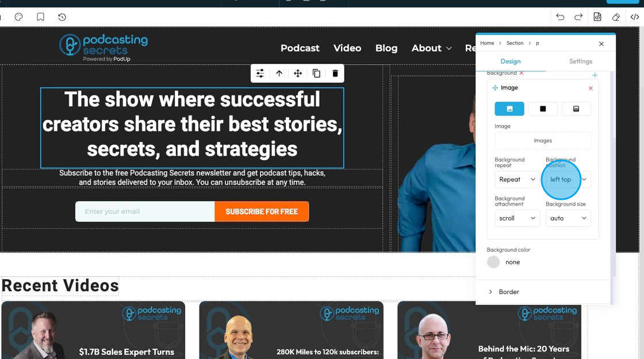This screenshot has width=644, height=359.
Task: Click the bookmark icon in top toolbar
Action: point(40,17)
